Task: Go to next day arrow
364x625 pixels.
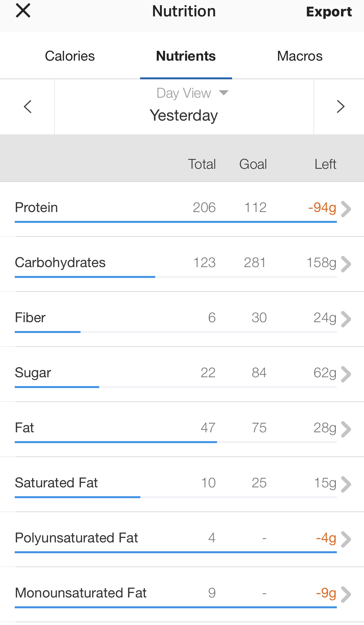Action: click(340, 107)
